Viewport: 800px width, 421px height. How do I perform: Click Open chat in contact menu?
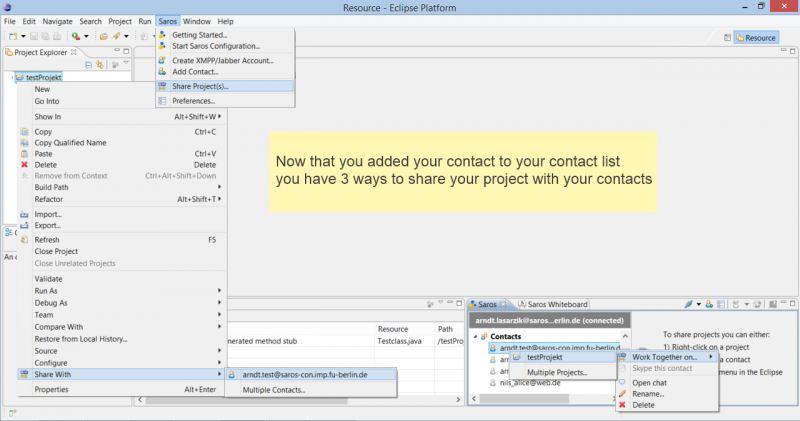click(x=667, y=383)
